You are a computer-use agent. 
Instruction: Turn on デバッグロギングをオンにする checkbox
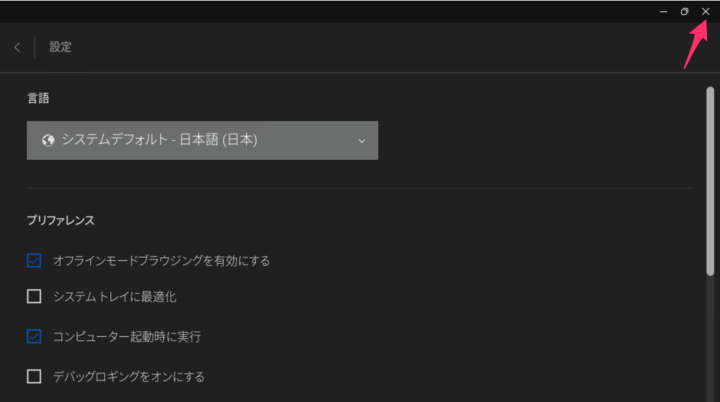pyautogui.click(x=34, y=376)
